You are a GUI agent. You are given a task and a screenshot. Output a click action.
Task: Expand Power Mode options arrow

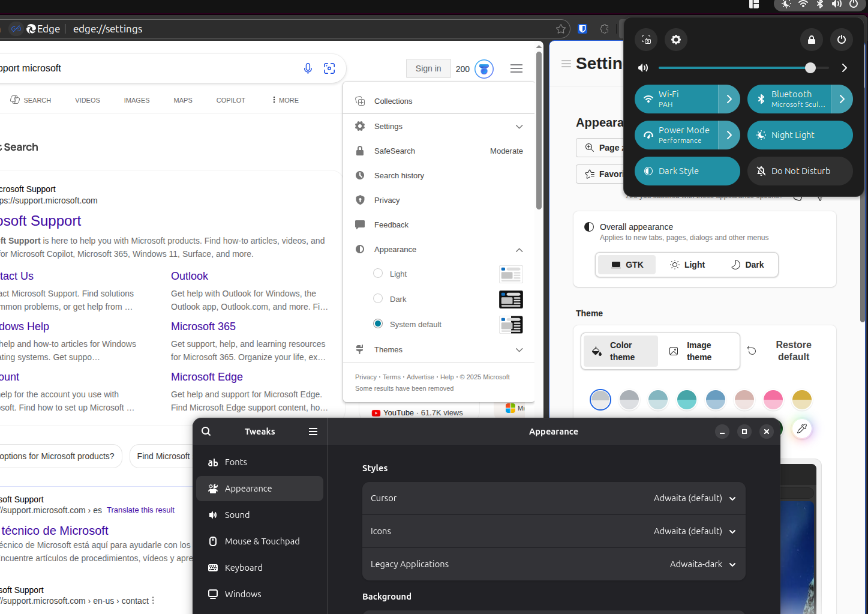click(729, 135)
